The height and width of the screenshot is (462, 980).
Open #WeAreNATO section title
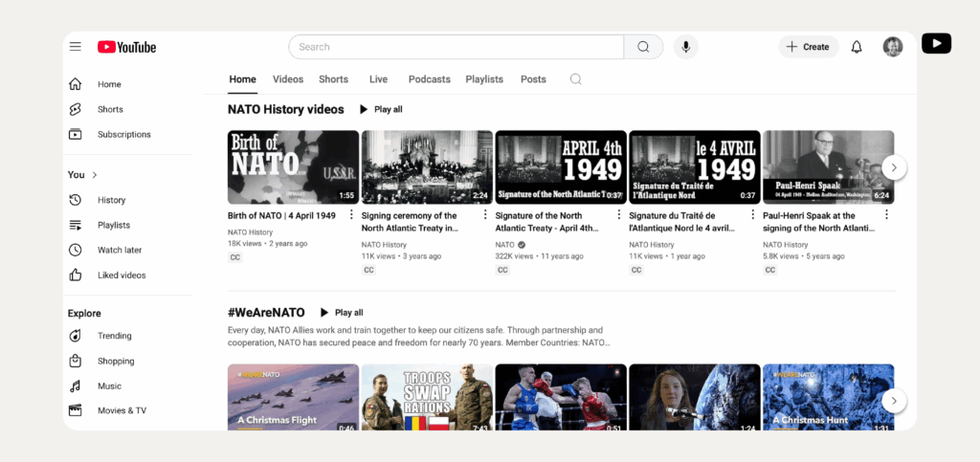point(266,312)
